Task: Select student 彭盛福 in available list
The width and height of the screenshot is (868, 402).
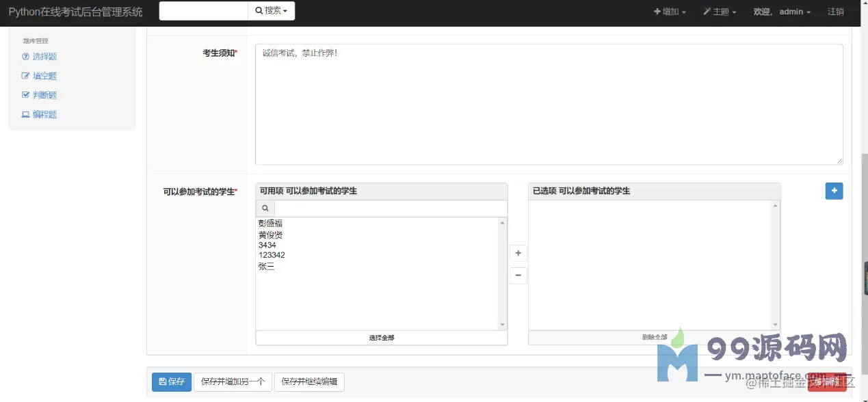Action: 271,223
